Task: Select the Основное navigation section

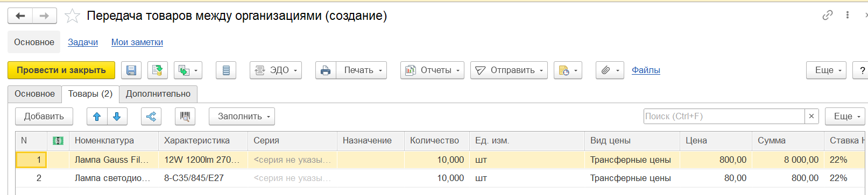Action: tap(34, 42)
